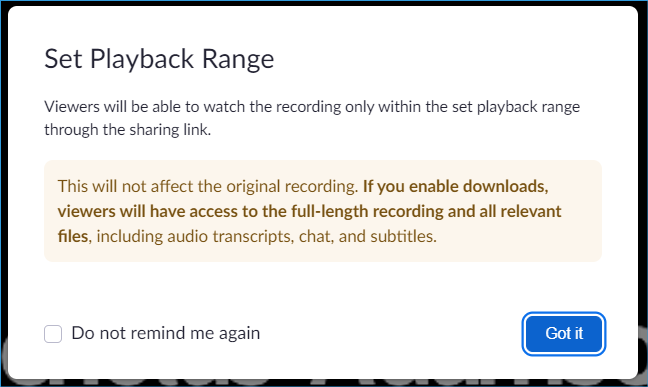Click bold If you enable downloads text
This screenshot has width=648, height=387.
click(x=455, y=186)
